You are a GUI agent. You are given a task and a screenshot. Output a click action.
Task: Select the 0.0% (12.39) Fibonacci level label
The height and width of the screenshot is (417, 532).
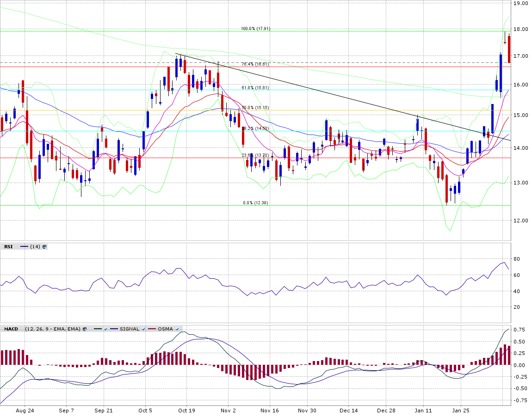pyautogui.click(x=255, y=203)
